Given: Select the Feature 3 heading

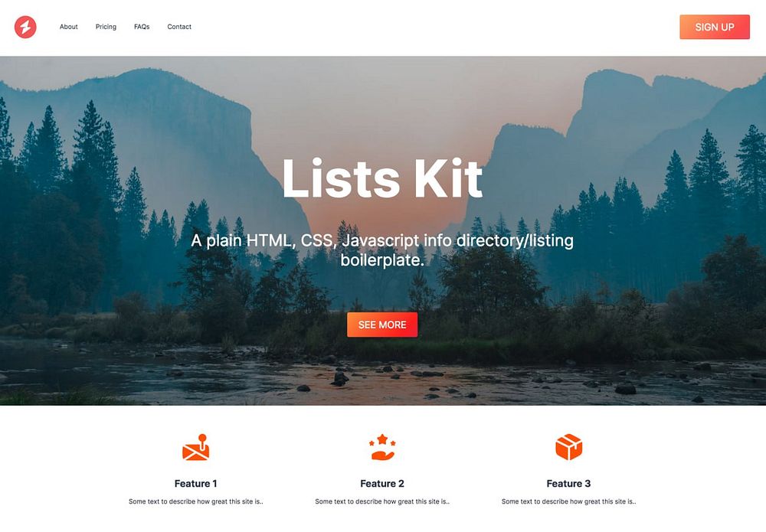Looking at the screenshot, I should pos(568,483).
